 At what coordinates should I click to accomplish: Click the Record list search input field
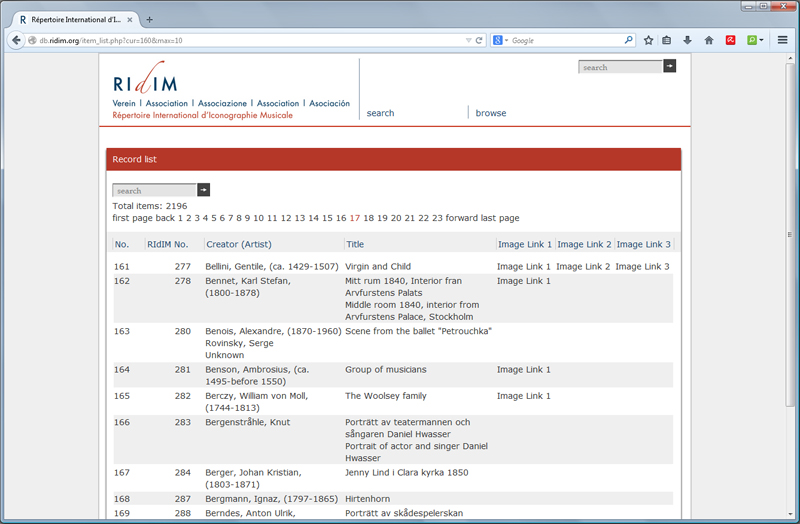pyautogui.click(x=154, y=190)
